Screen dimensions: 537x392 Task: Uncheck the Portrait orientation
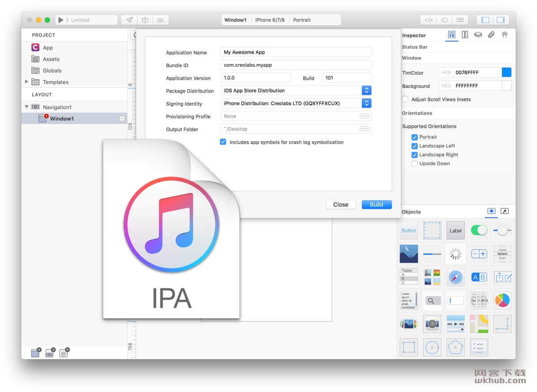pos(414,137)
